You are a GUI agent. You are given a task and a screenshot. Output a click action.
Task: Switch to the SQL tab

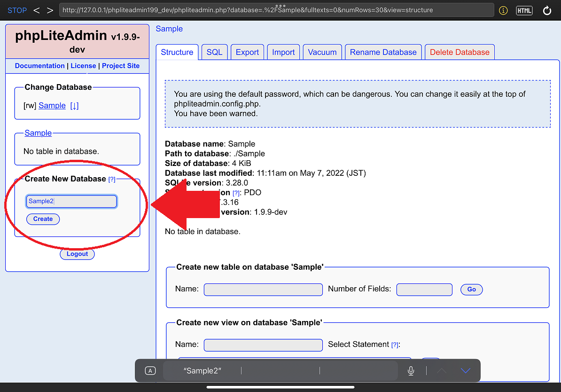[215, 52]
